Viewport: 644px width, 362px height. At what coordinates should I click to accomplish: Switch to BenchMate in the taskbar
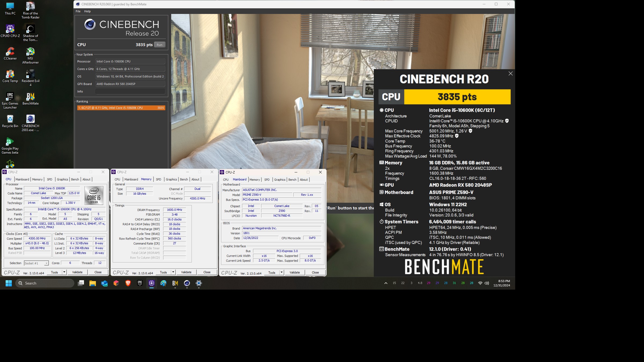[x=175, y=283]
